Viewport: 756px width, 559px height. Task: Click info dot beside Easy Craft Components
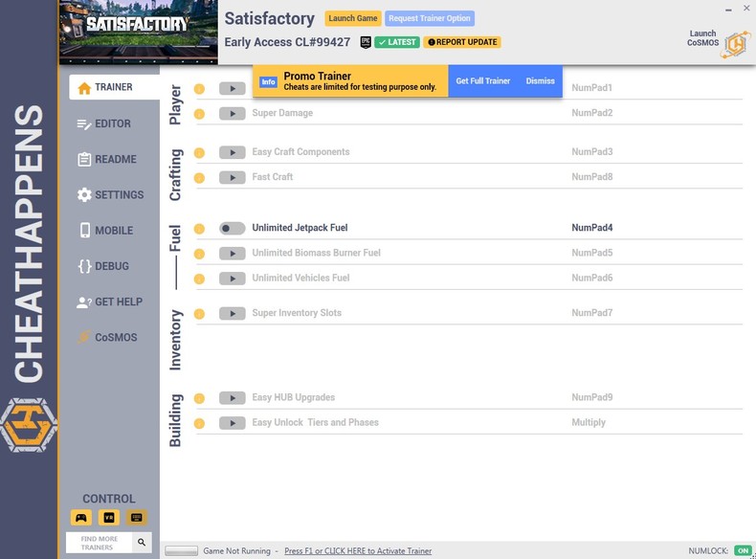(x=199, y=153)
